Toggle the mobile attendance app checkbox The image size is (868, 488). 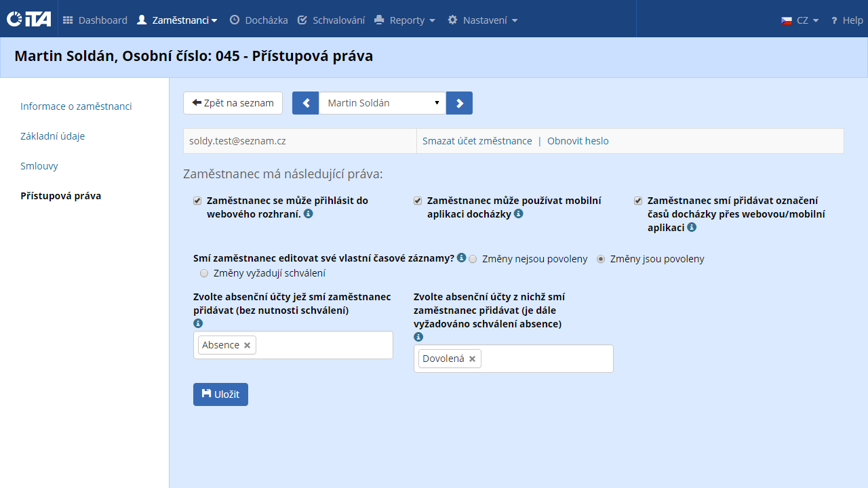[x=418, y=201]
